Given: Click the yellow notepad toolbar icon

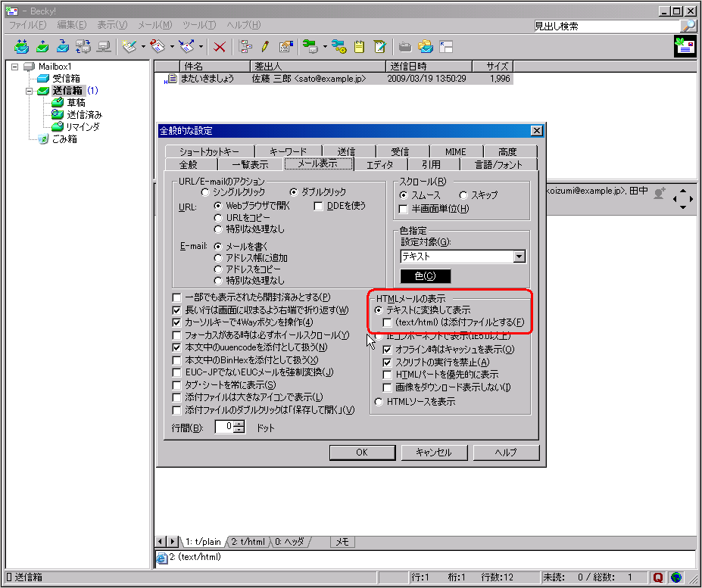Looking at the screenshot, I should pos(359,46).
